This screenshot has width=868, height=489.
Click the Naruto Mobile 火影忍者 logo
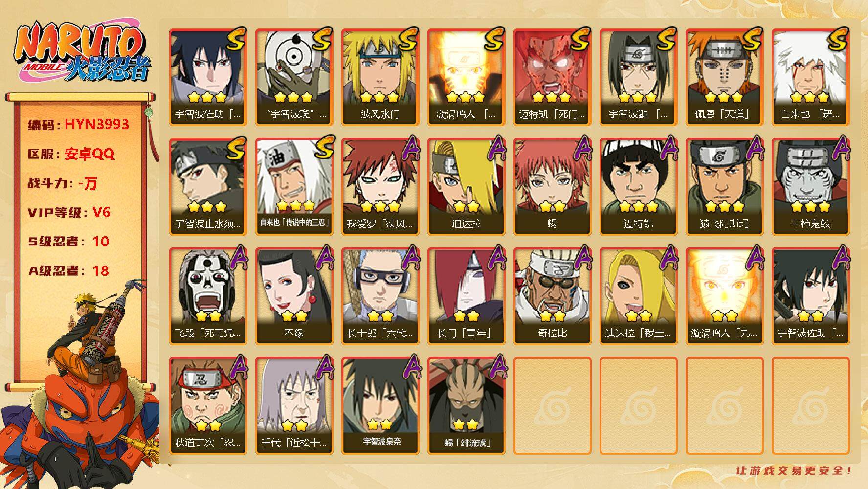tap(82, 52)
